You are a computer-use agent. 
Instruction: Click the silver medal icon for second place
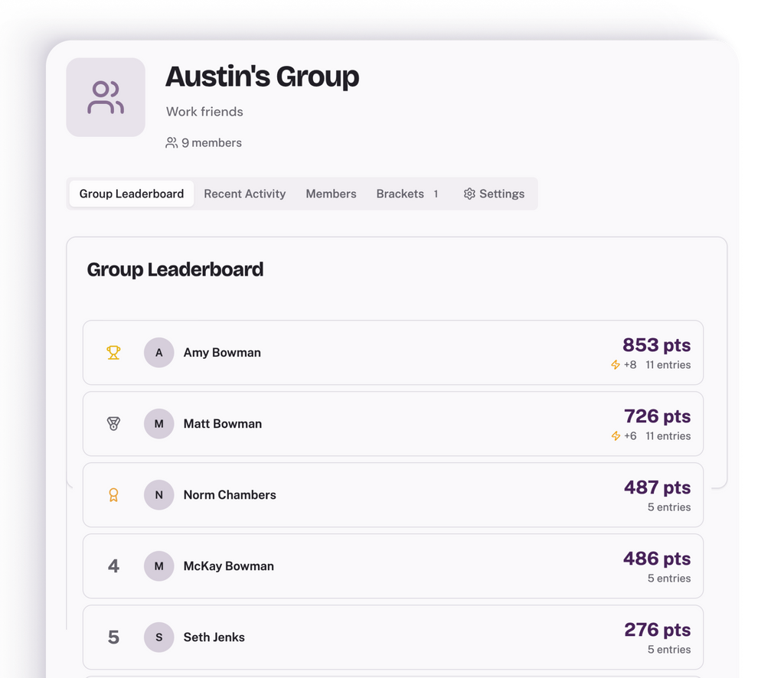pos(113,424)
